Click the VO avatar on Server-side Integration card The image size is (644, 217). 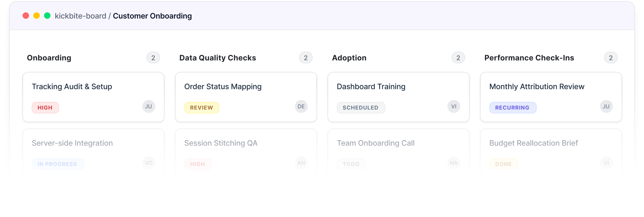[x=149, y=163]
